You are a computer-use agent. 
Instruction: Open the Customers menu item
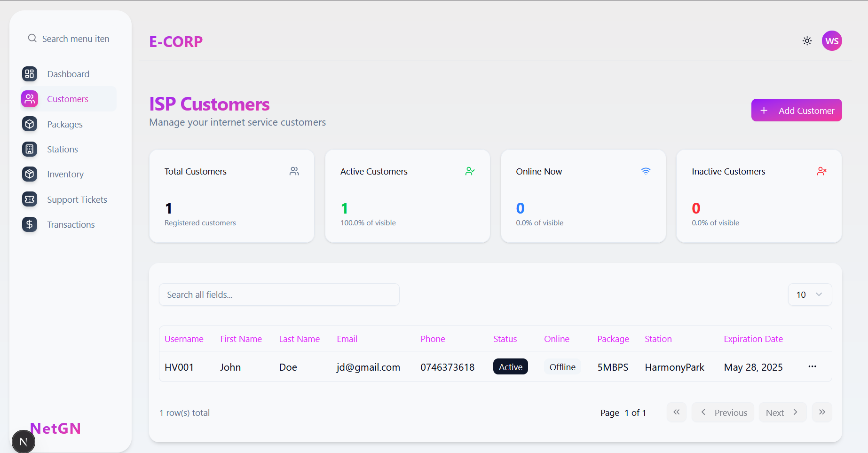click(68, 99)
